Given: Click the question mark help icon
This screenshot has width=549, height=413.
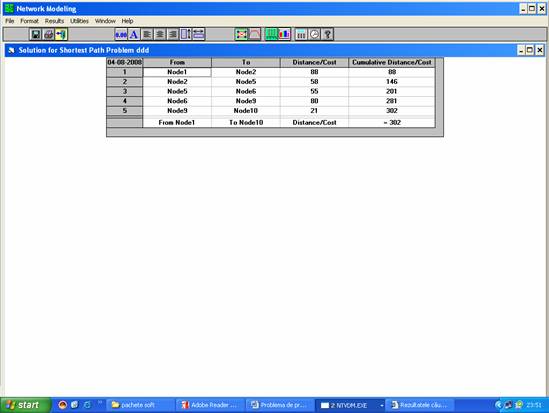Looking at the screenshot, I should [x=327, y=34].
